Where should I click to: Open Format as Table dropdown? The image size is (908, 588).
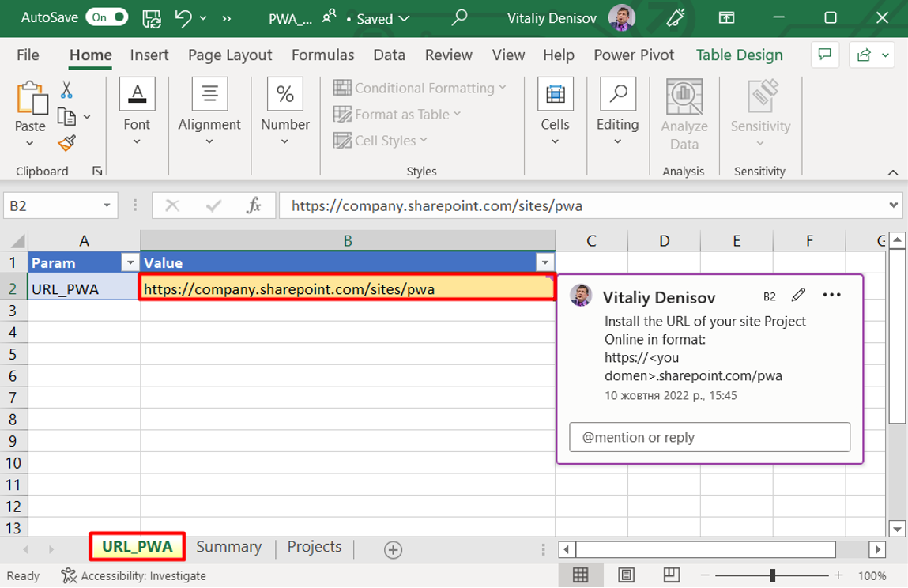pyautogui.click(x=397, y=114)
